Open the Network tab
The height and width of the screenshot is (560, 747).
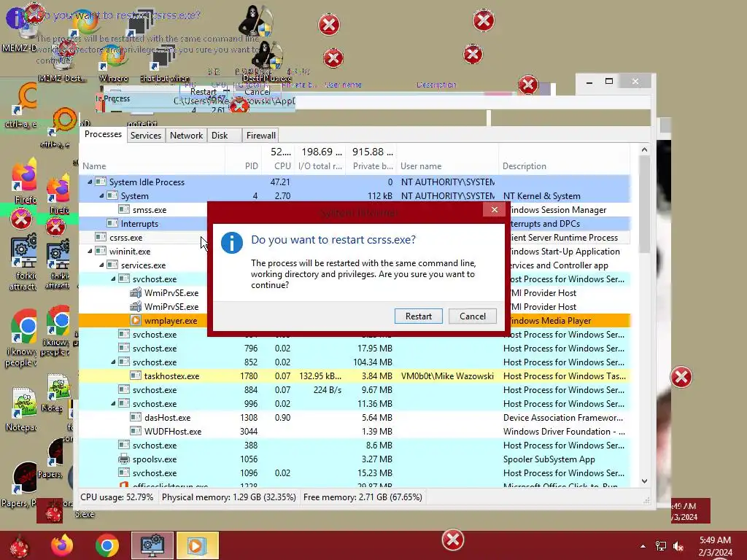coord(186,135)
